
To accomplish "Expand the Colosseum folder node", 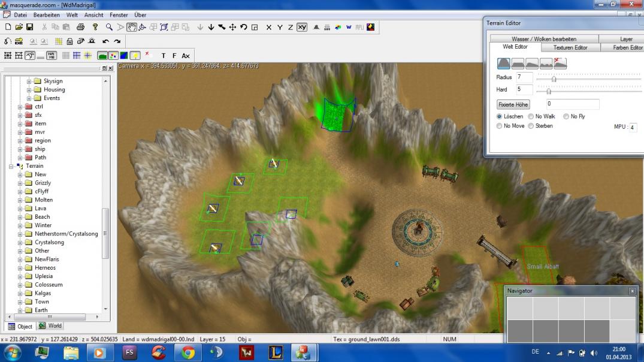I will [20, 285].
